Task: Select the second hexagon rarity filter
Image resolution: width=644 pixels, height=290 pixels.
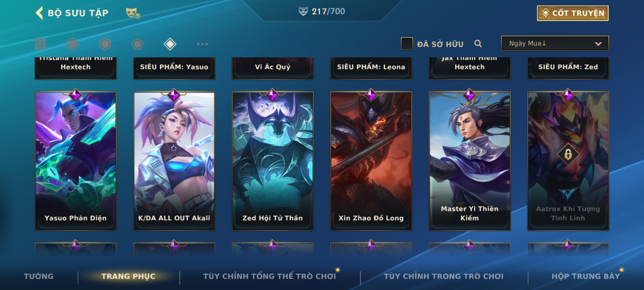Action: click(105, 44)
